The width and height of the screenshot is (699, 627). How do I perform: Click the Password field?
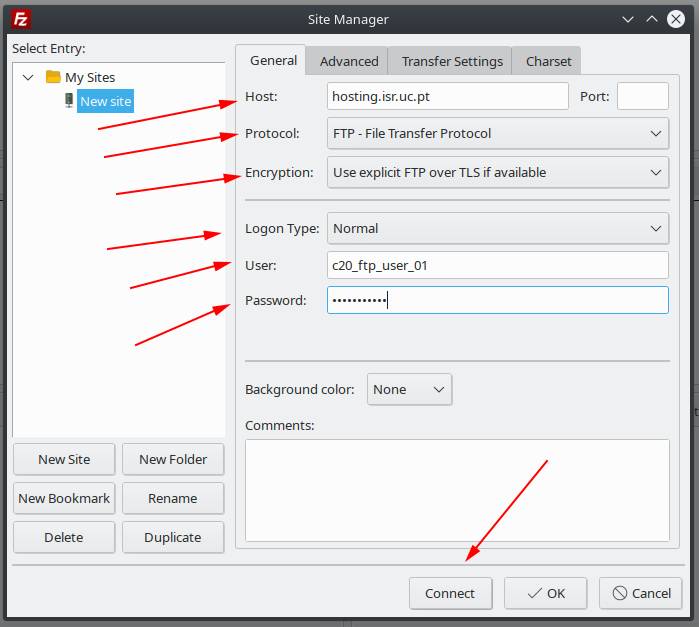pos(498,300)
